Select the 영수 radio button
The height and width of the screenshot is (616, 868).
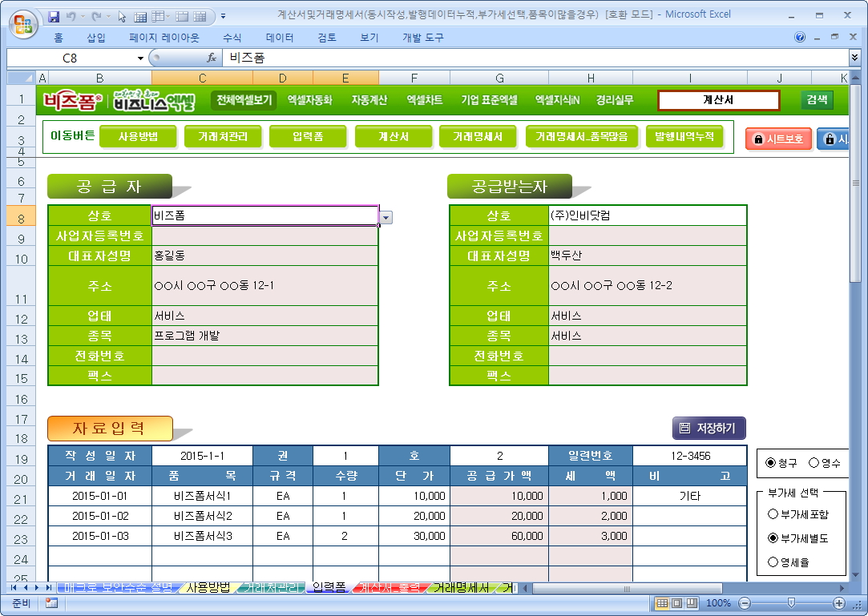[x=813, y=462]
